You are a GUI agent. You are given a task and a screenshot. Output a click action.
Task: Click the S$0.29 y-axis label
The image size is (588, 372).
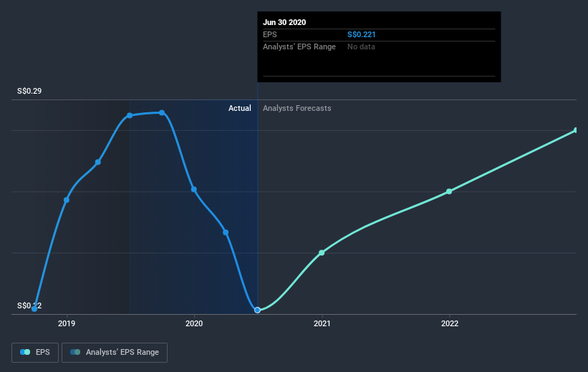click(x=29, y=91)
